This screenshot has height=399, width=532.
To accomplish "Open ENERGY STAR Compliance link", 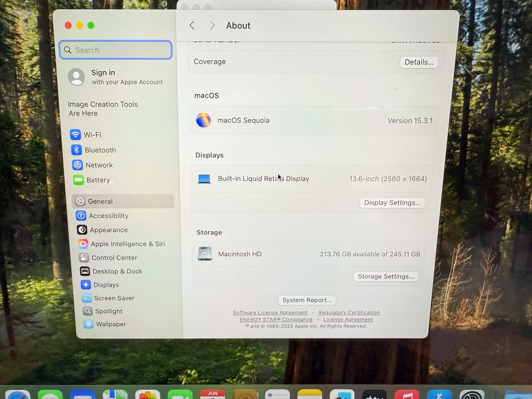I will [276, 320].
